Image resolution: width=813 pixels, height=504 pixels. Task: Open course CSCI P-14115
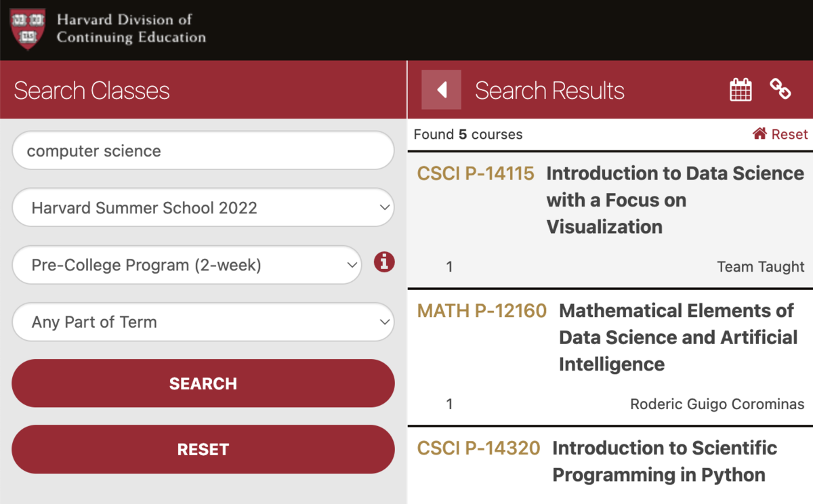[476, 173]
